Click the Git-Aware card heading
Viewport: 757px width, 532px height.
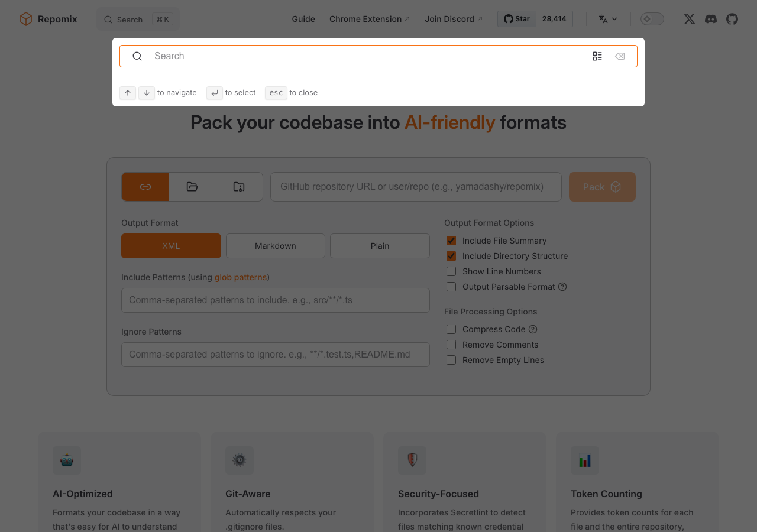[248, 494]
